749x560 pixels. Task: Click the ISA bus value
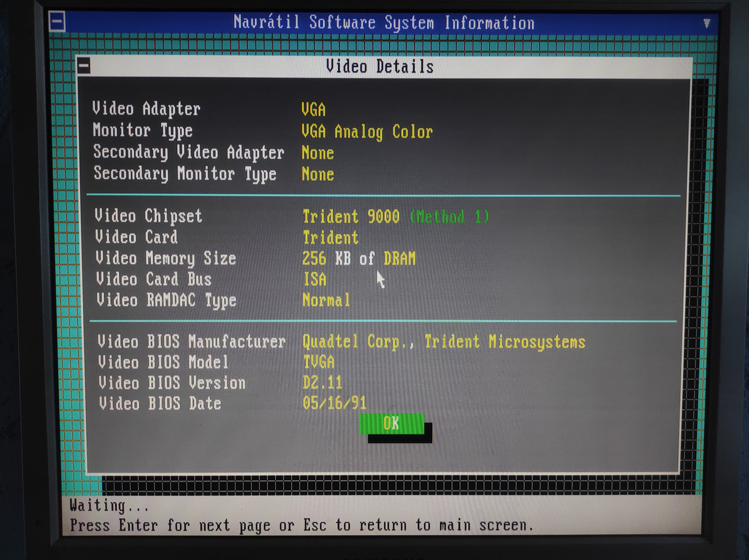point(315,279)
